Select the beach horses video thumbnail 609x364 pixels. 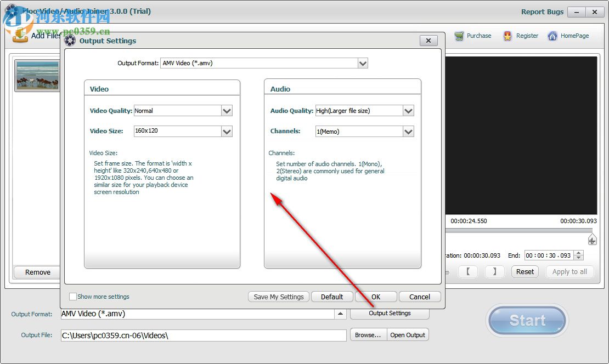tap(37, 75)
